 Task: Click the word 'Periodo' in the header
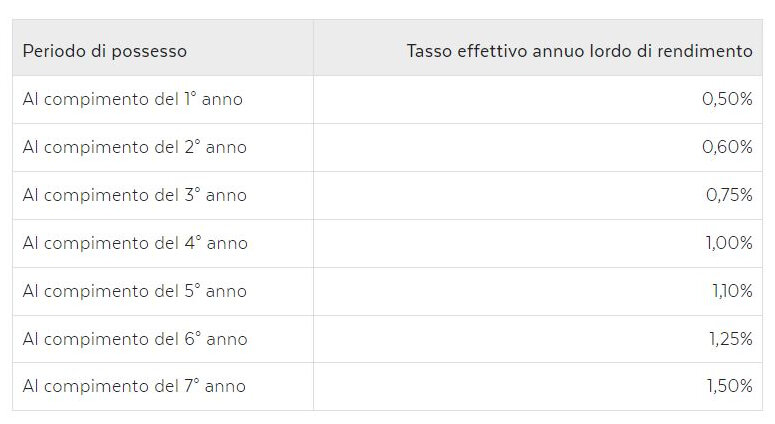tap(54, 51)
